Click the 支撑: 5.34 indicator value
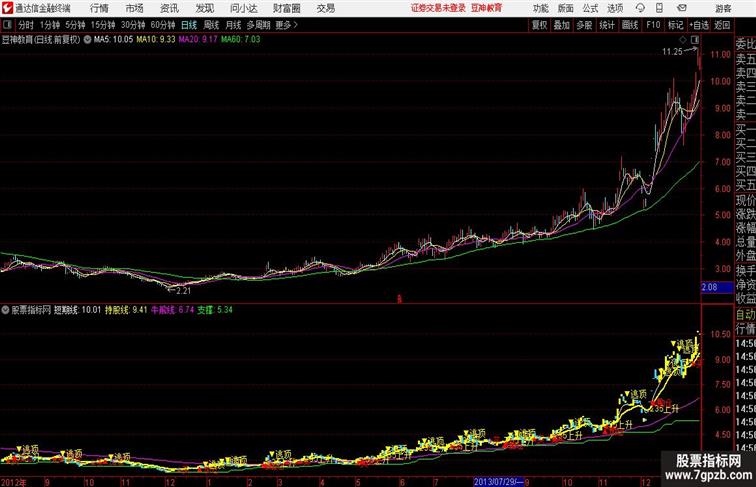 coord(215,310)
